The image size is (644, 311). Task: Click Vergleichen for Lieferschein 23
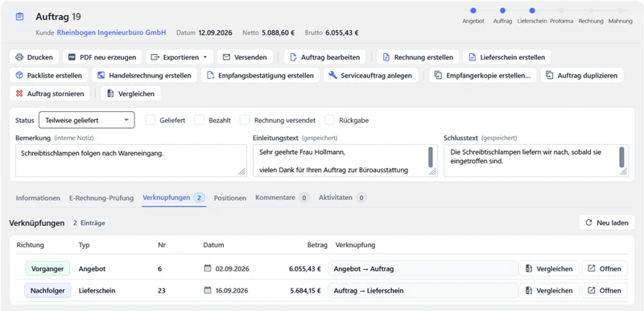[x=549, y=291]
